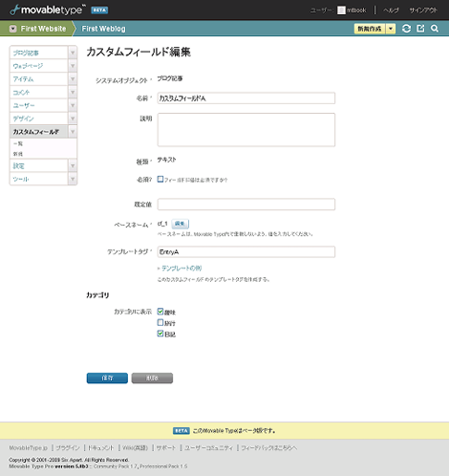Open the MovableType.jp footer link
The height and width of the screenshot is (476, 449).
click(x=29, y=448)
